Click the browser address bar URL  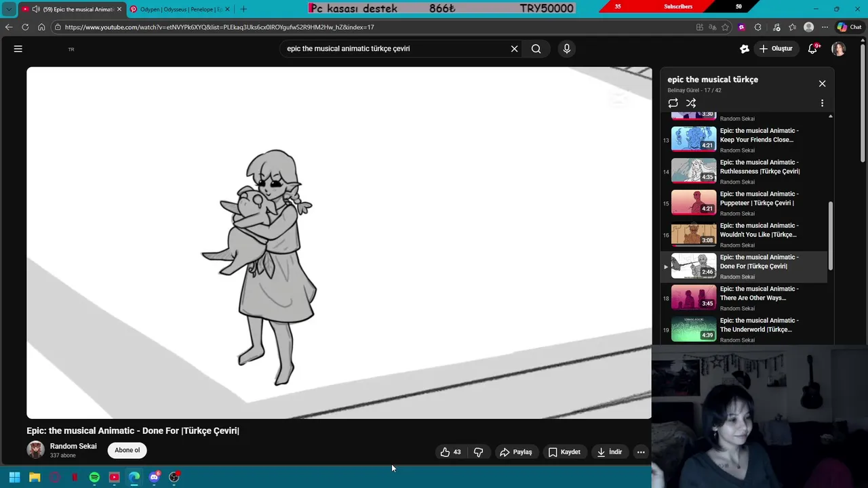tap(220, 27)
